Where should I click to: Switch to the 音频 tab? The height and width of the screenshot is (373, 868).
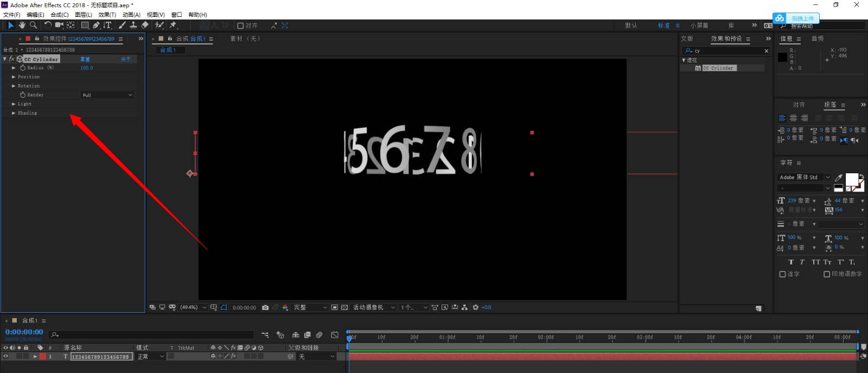coord(817,39)
